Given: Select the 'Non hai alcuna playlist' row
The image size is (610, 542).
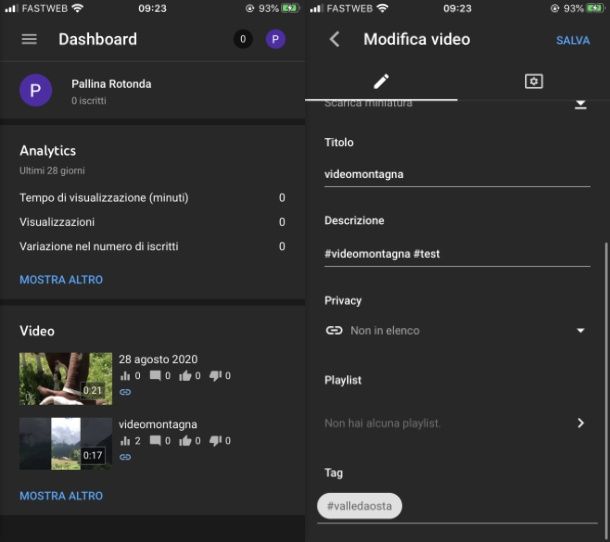Looking at the screenshot, I should click(x=457, y=423).
